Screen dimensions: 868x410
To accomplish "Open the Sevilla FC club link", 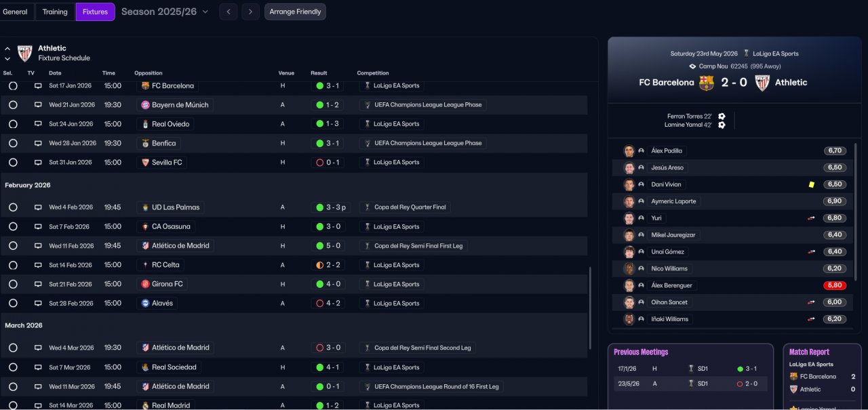I will (x=161, y=163).
